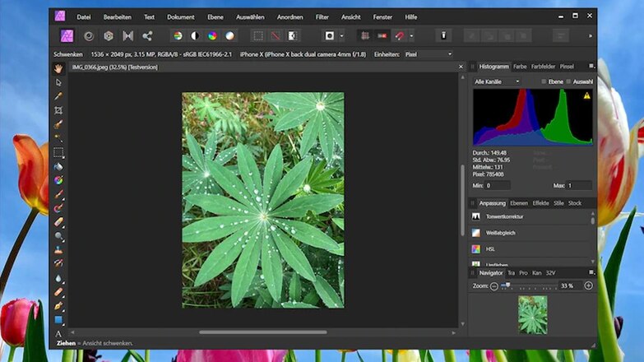Viewport: 644px width, 362px height.
Task: Open the Alle Kanäle dropdown
Action: pos(497,81)
